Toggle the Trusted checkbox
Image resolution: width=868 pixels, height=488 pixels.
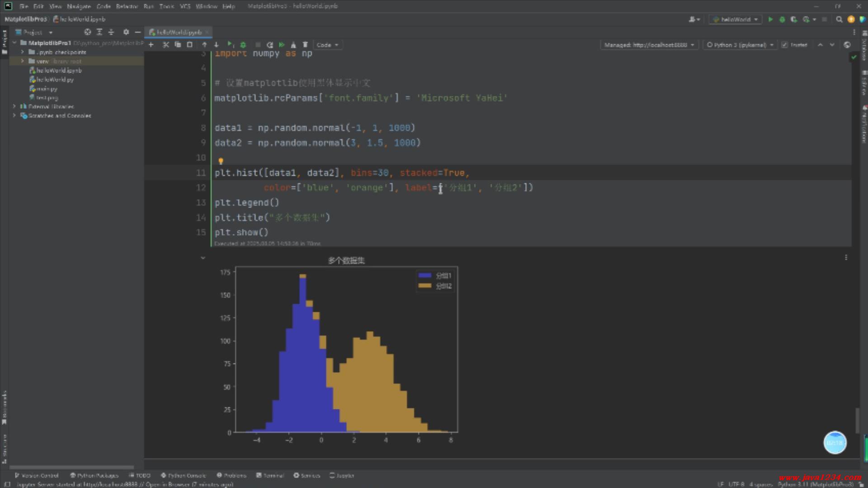click(x=784, y=45)
